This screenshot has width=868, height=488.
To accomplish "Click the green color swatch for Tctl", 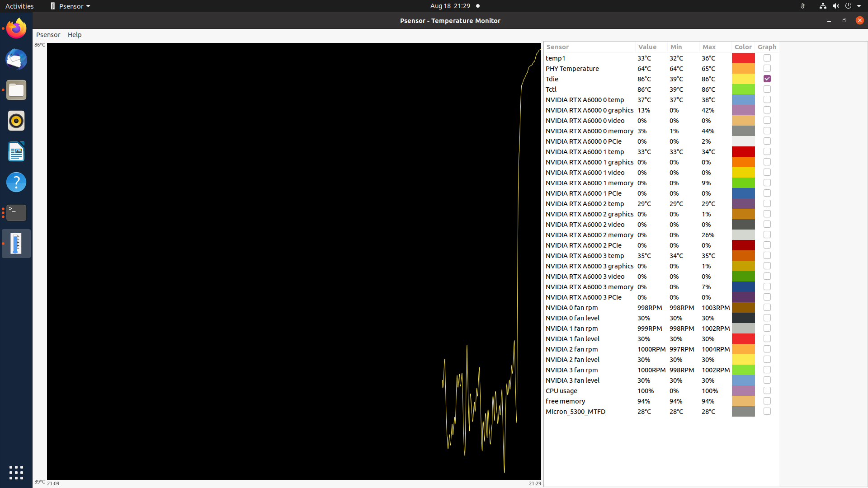I will [743, 89].
